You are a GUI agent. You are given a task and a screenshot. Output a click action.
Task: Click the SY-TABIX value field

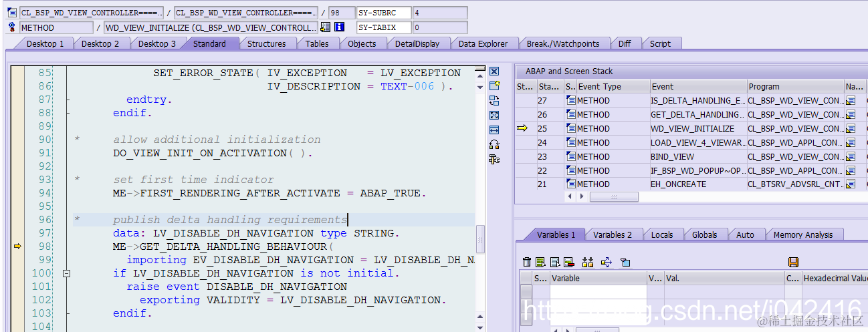(x=440, y=27)
